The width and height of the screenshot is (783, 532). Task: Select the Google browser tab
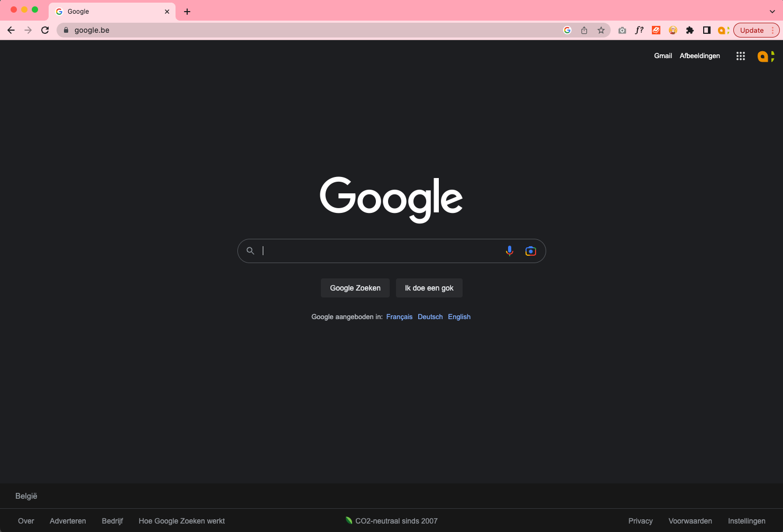[112, 12]
